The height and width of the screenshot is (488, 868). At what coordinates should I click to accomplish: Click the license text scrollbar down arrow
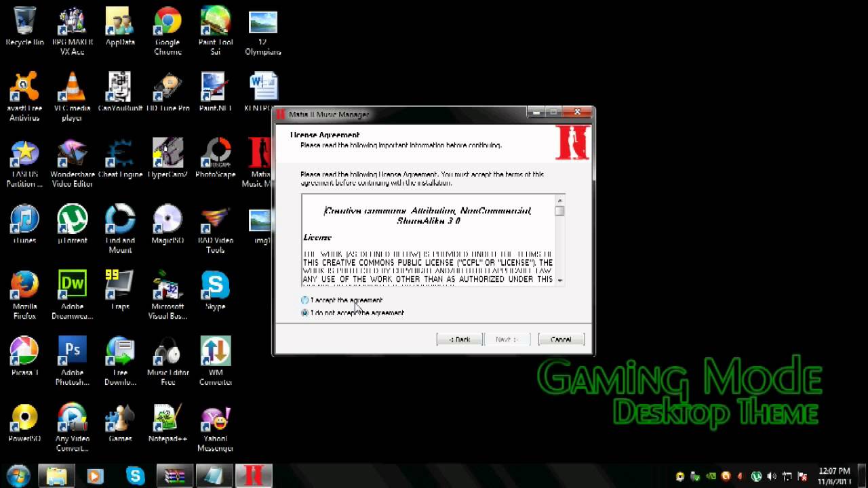(x=559, y=279)
